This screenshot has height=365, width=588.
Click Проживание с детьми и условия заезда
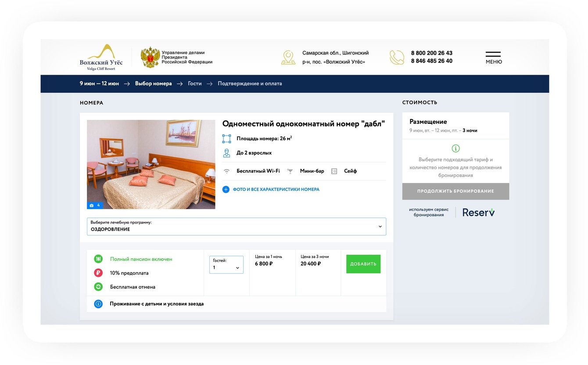click(x=157, y=304)
